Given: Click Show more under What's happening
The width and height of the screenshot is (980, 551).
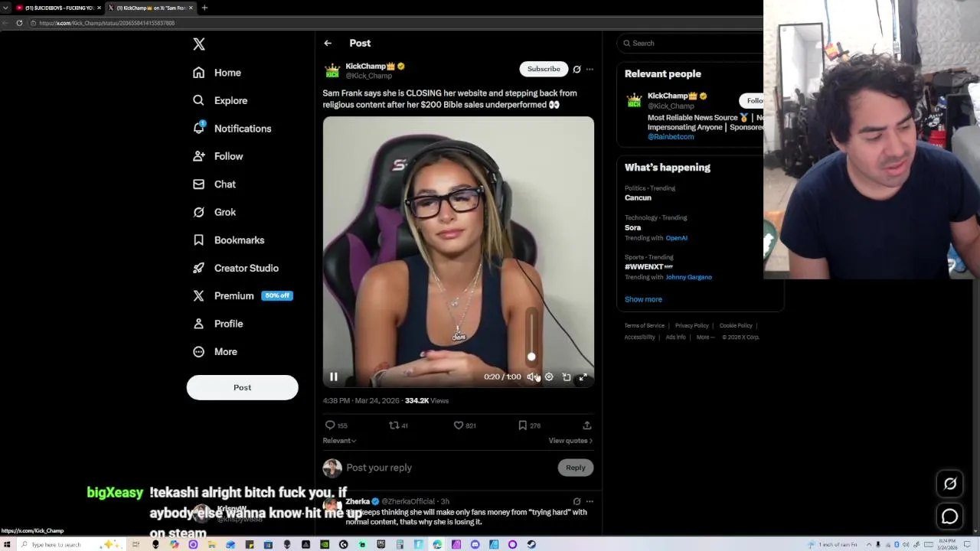Looking at the screenshot, I should click(643, 299).
